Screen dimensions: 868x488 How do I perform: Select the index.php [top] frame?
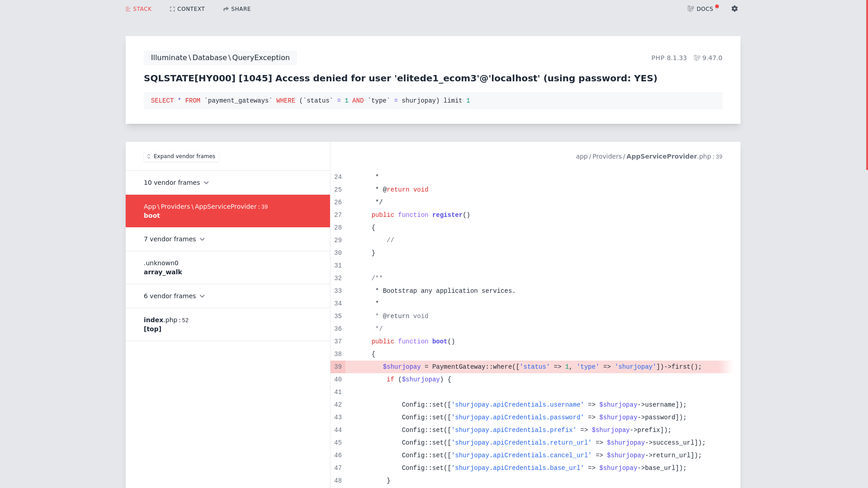pyautogui.click(x=228, y=324)
